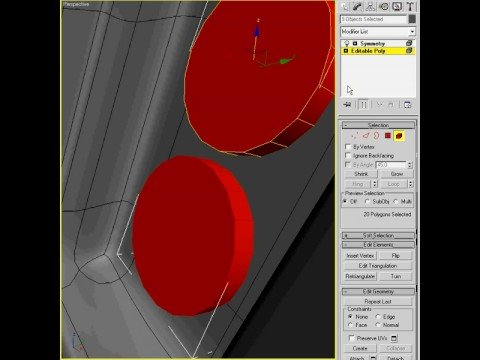The image size is (480, 360).
Task: Click the blue Z axis gizmo arrow
Action: coord(256,31)
